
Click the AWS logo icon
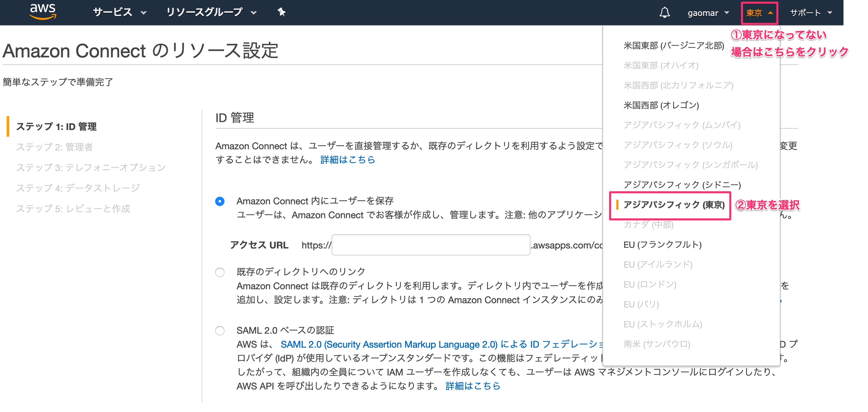[x=43, y=12]
